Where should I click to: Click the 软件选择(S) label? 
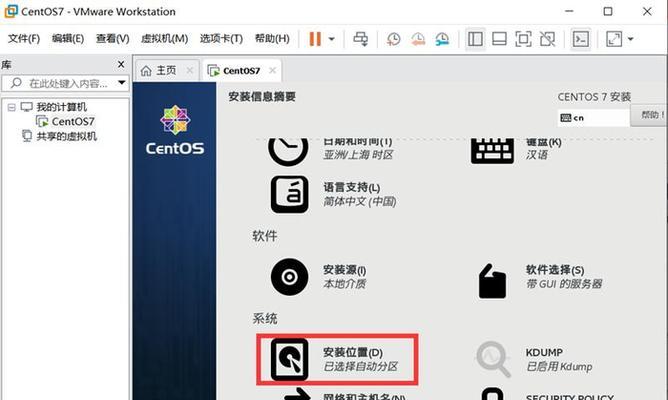555,270
